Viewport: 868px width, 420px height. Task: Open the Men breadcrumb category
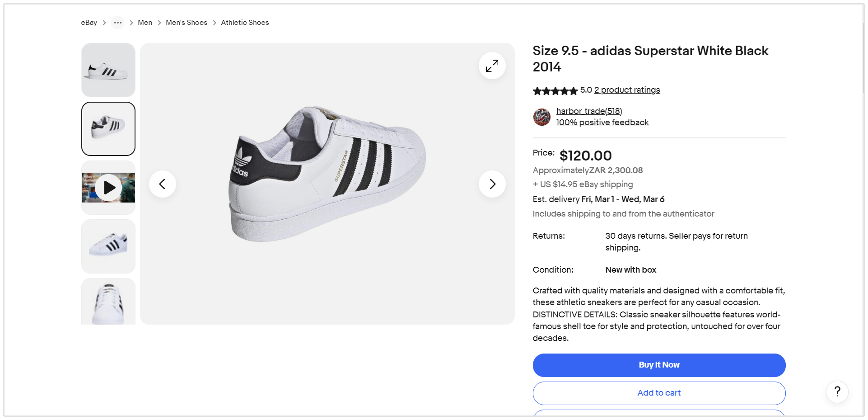click(x=145, y=23)
